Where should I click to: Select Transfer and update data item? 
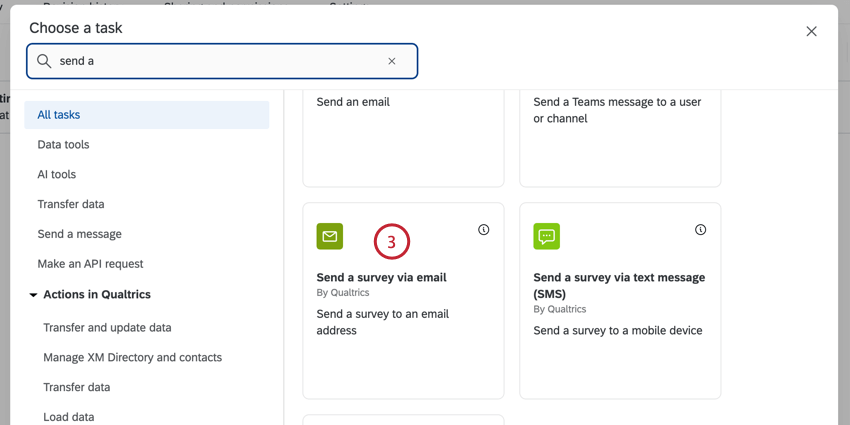pos(107,327)
